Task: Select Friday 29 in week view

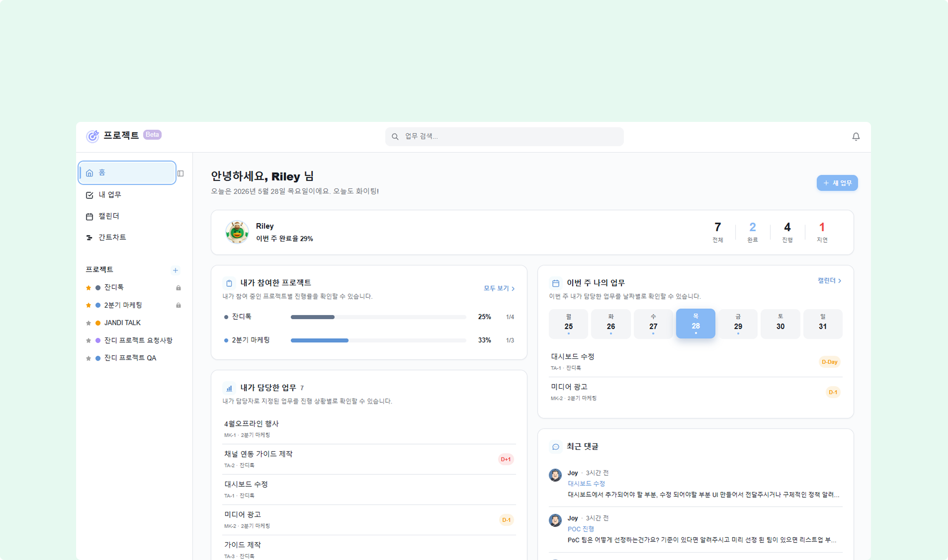Action: 738,324
